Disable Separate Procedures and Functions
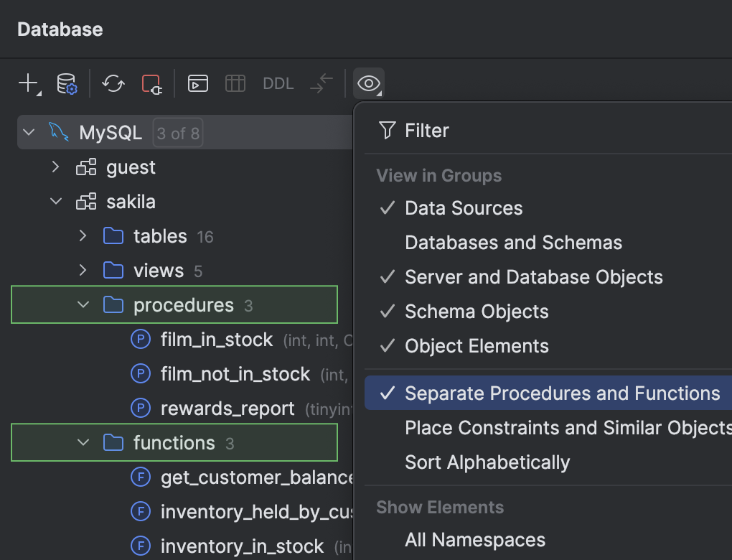The width and height of the screenshot is (732, 560). (x=563, y=393)
